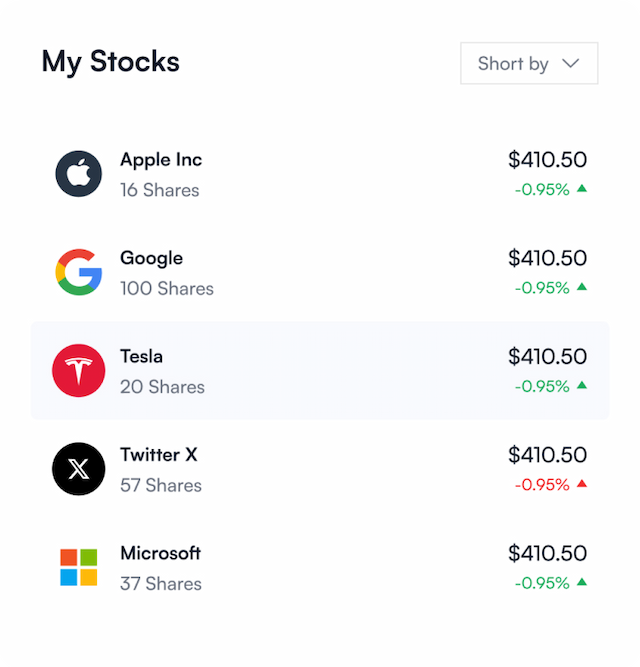The height and width of the screenshot is (667, 640).
Task: Click Apple's green up-arrow indicator
Action: (x=582, y=188)
